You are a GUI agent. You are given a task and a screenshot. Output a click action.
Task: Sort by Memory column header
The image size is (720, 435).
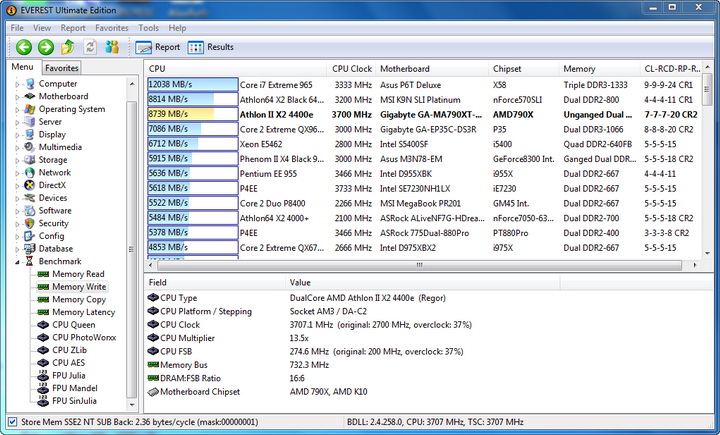pyautogui.click(x=599, y=69)
